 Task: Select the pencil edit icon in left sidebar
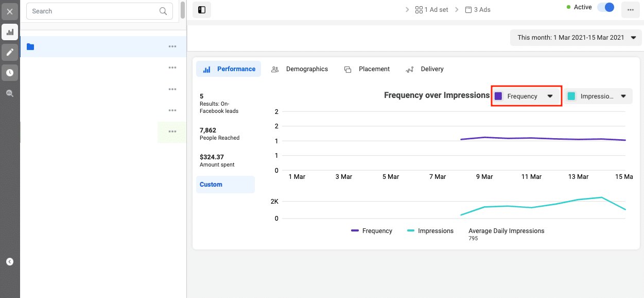tap(9, 52)
